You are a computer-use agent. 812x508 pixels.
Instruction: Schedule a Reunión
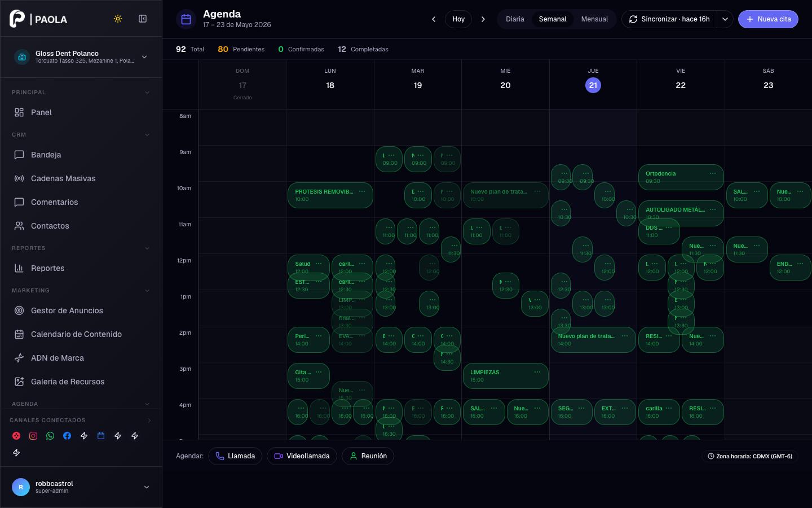pos(368,456)
